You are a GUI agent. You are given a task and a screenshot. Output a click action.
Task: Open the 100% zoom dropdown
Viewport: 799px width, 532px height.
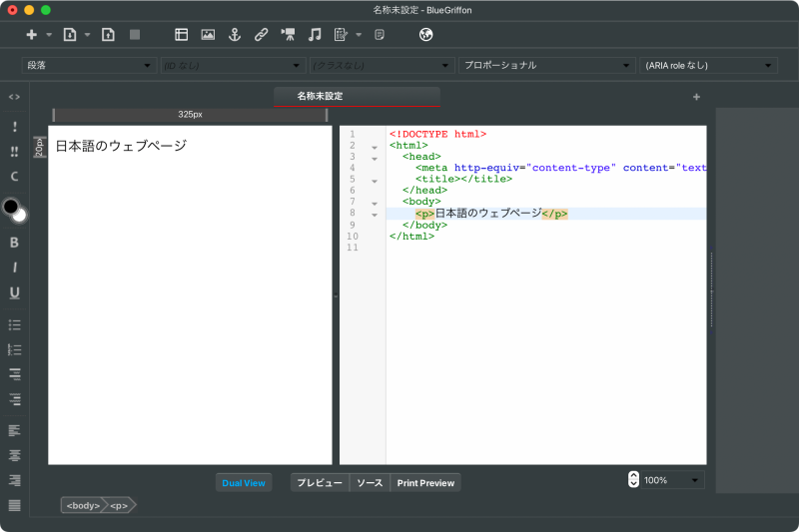point(671,480)
